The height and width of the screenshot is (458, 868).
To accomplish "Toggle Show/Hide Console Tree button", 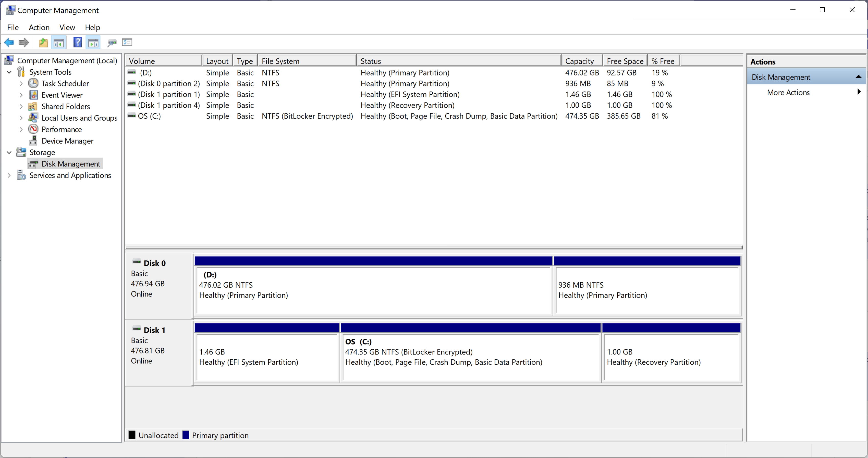I will pos(59,42).
